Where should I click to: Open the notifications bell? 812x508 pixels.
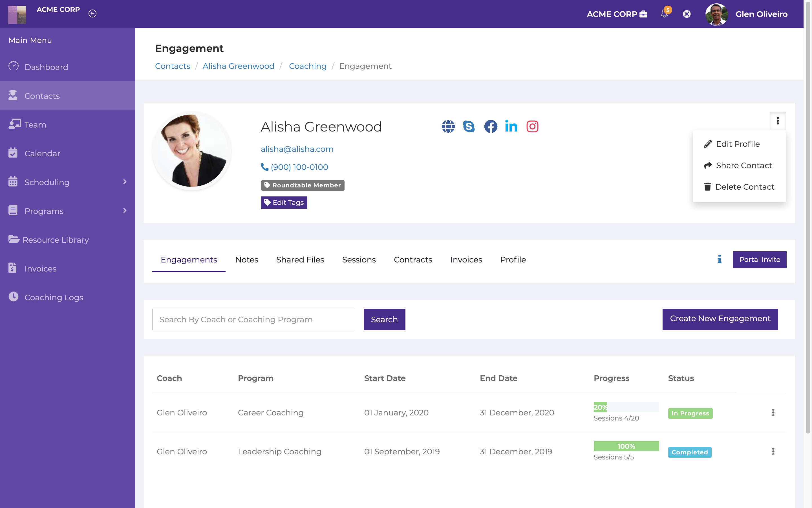point(664,14)
